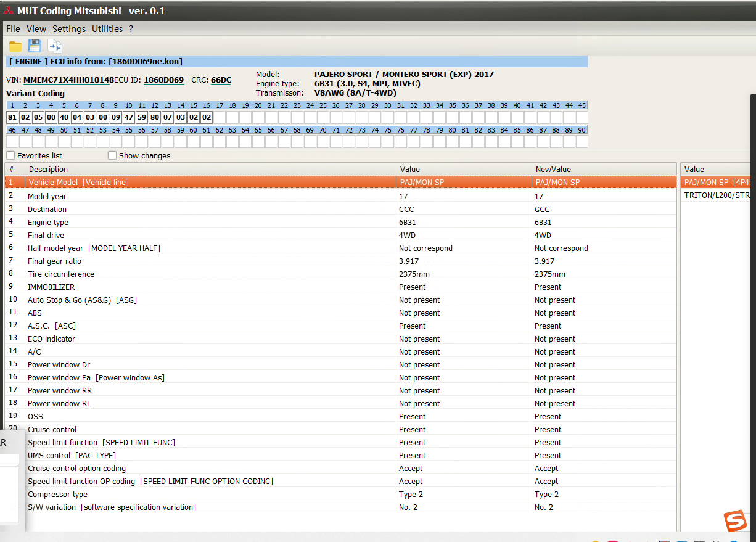Click the Mitsubishi logo in the title bar
This screenshot has width=756, height=542.
point(9,10)
